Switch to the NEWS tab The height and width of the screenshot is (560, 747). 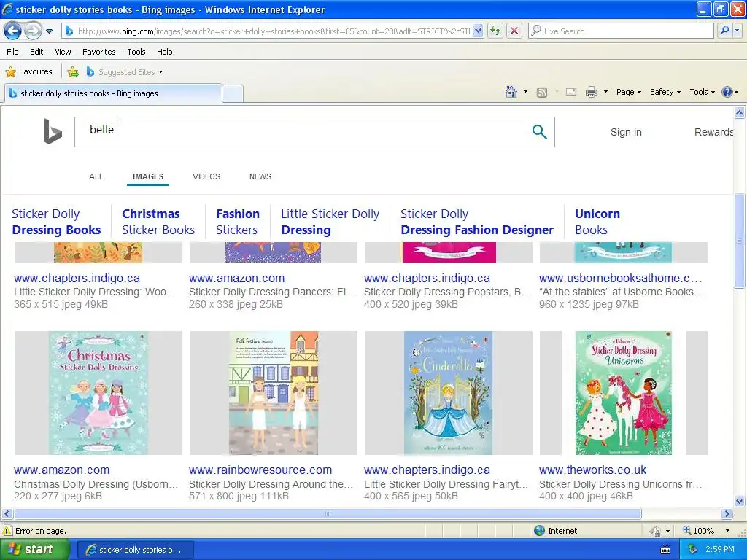pyautogui.click(x=260, y=176)
